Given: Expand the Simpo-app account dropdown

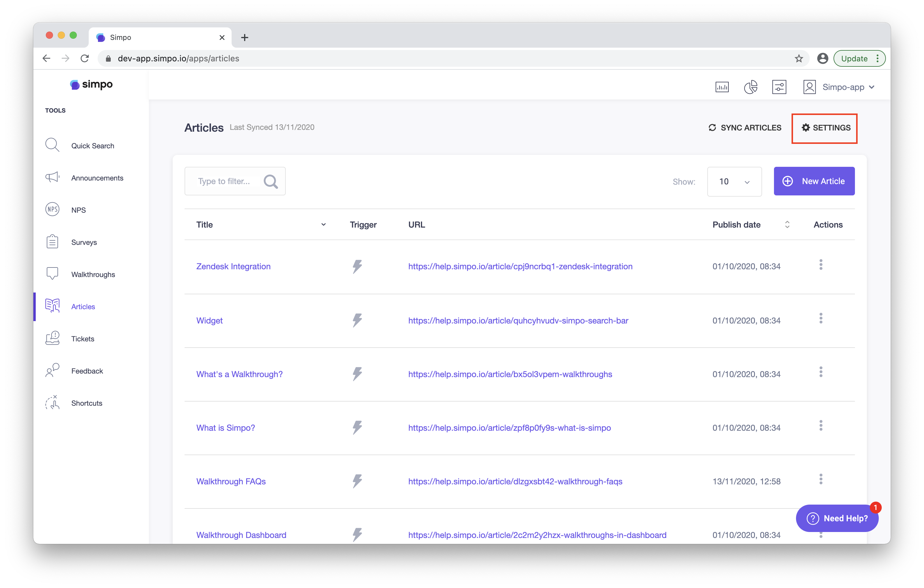Looking at the screenshot, I should click(872, 87).
